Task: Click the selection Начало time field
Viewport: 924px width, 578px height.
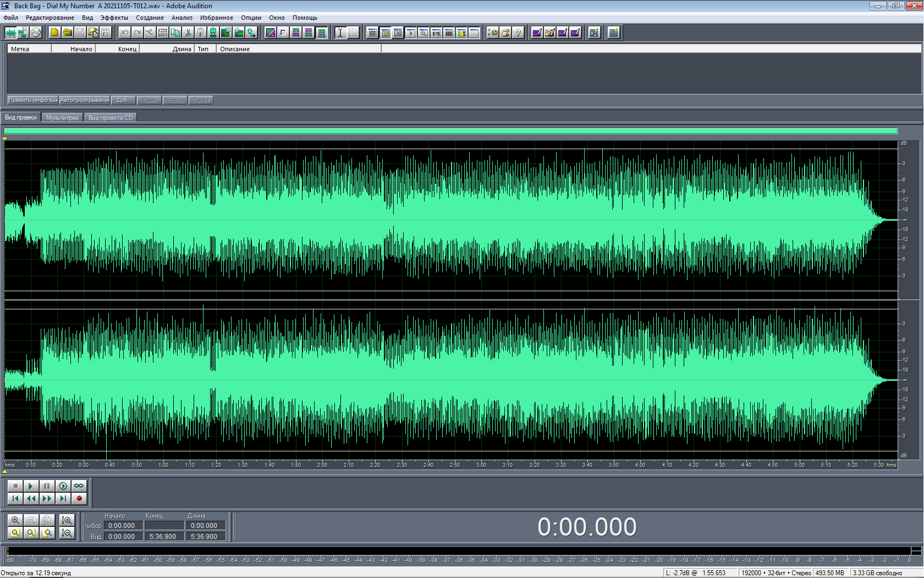Action: (123, 526)
